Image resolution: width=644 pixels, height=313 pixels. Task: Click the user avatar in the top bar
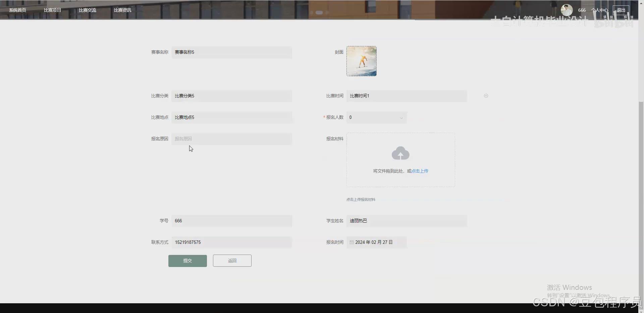point(567,10)
